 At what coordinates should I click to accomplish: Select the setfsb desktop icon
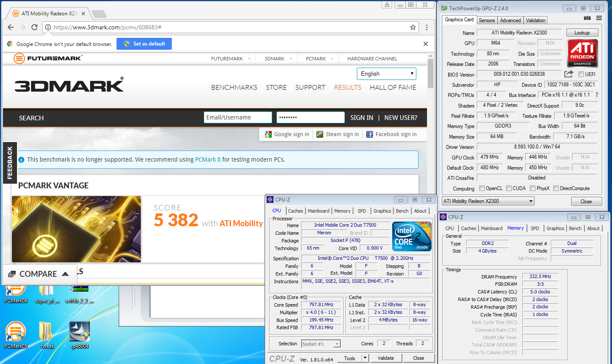click(80, 293)
